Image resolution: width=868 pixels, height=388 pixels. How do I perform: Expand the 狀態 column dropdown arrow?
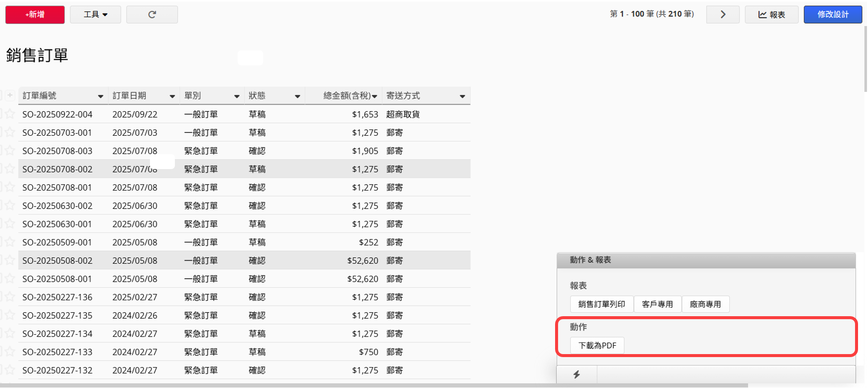(297, 96)
